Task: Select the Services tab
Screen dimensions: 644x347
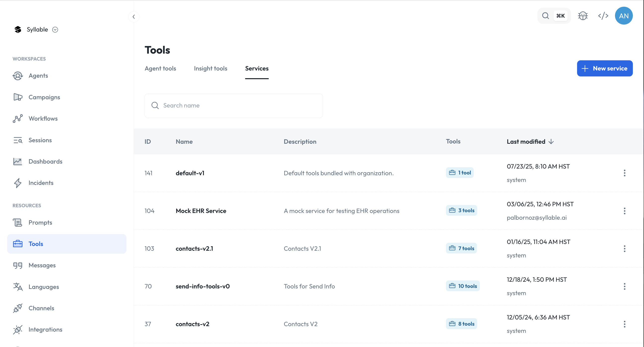Action: pos(257,68)
